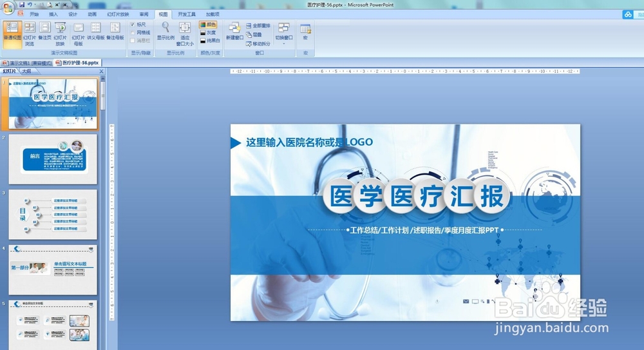Open the Zoom dialog (显示比例)

(166, 31)
